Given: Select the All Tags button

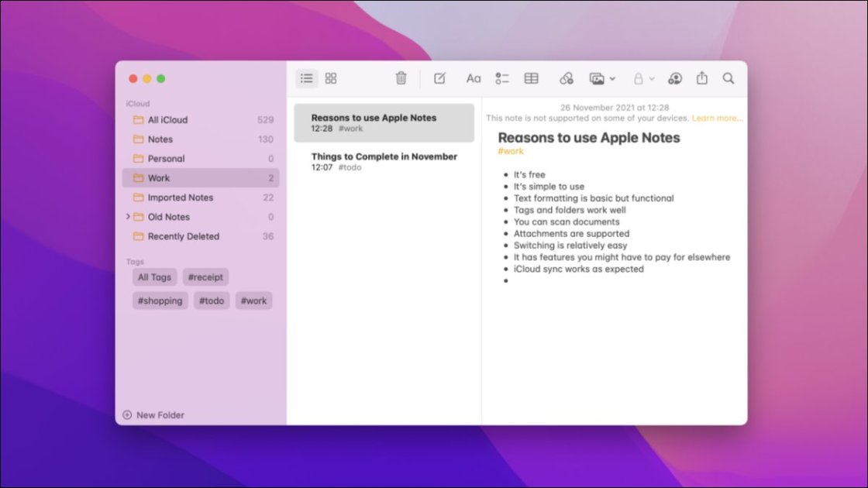Looking at the screenshot, I should pos(154,277).
